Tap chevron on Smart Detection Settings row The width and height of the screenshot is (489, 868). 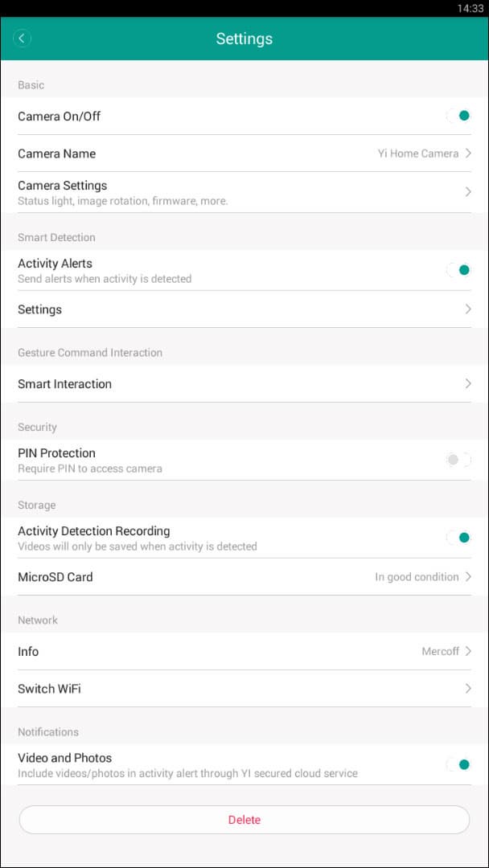click(468, 309)
